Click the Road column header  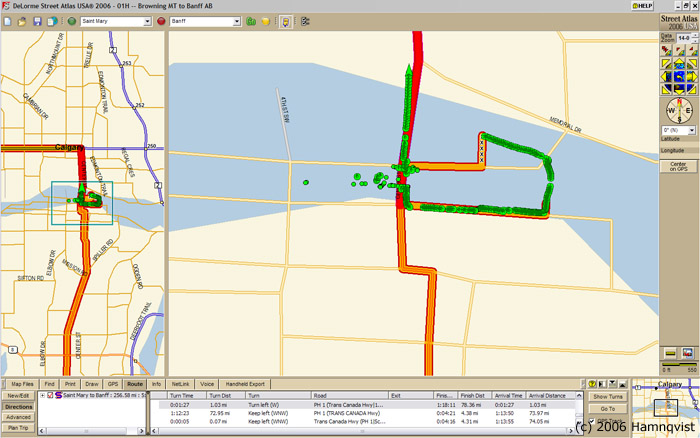tap(350, 396)
